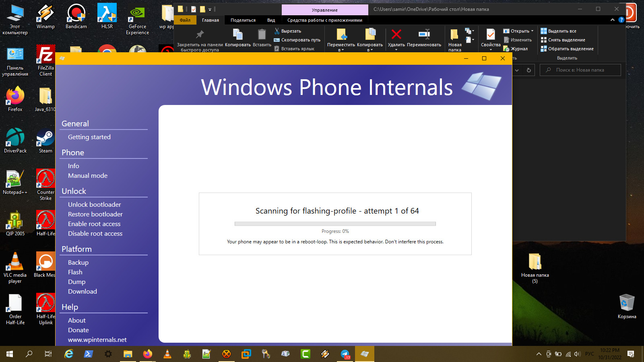This screenshot has width=644, height=362.
Task: Open the Dump page
Action: (x=76, y=282)
